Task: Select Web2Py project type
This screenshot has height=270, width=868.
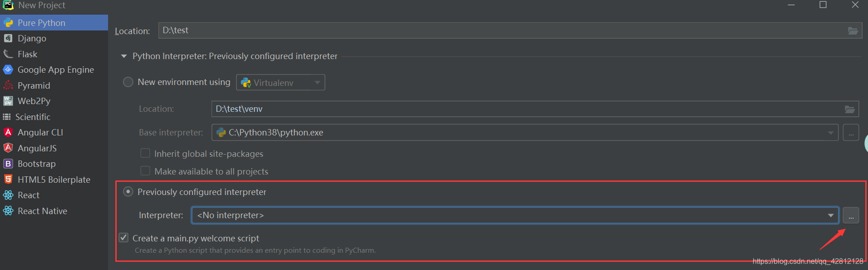Action: (x=54, y=101)
